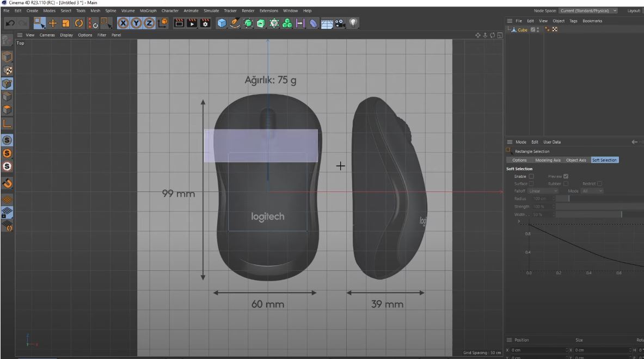Add a Floor environment object
Image resolution: width=644 pixels, height=359 pixels.
327,23
